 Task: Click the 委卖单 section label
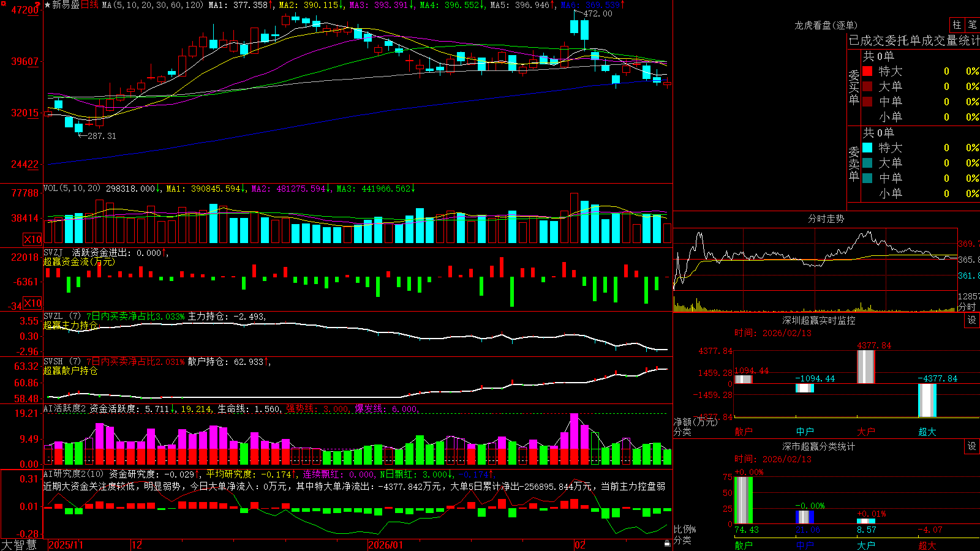(x=854, y=163)
